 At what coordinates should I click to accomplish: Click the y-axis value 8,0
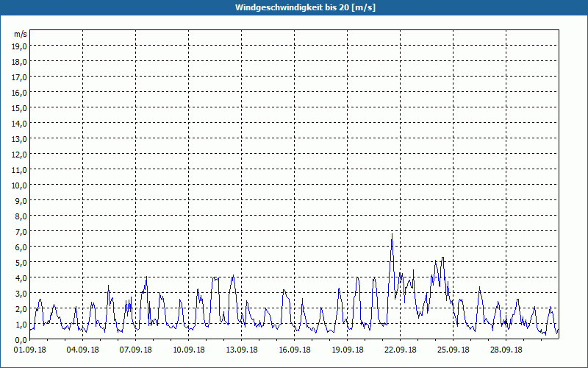tap(21, 216)
